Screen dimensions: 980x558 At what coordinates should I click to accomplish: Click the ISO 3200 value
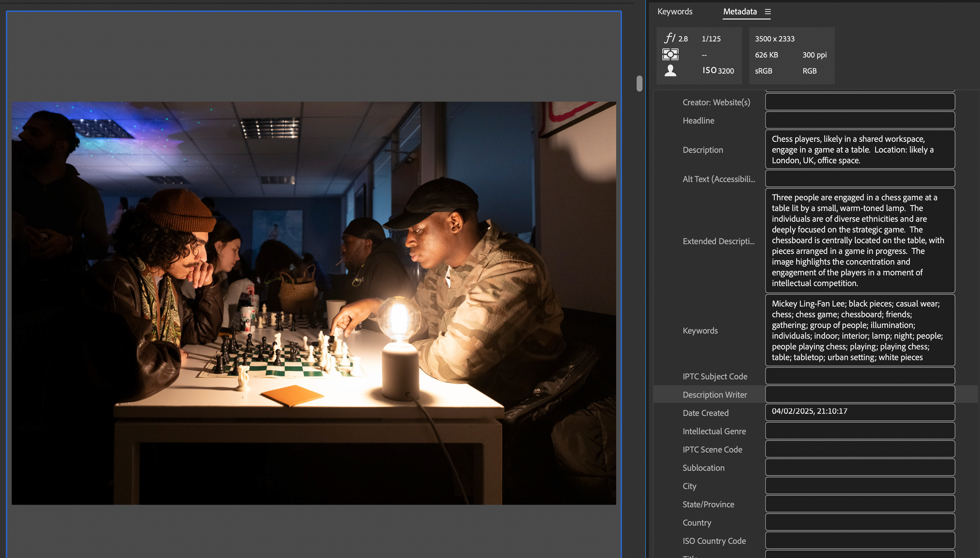click(x=718, y=70)
